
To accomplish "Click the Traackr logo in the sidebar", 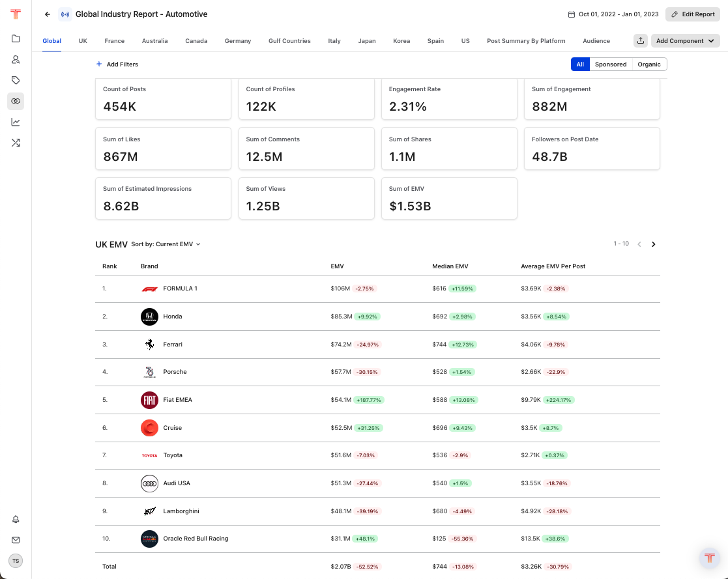I will click(16, 14).
